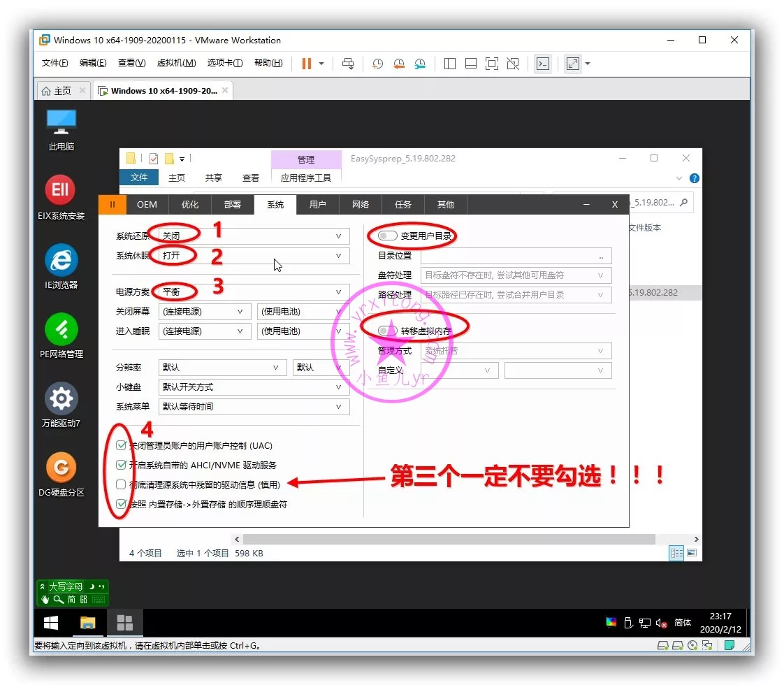Screen dimensions: 784x685
Task: Launch PE网络管理 from the desktop
Action: click(x=61, y=330)
